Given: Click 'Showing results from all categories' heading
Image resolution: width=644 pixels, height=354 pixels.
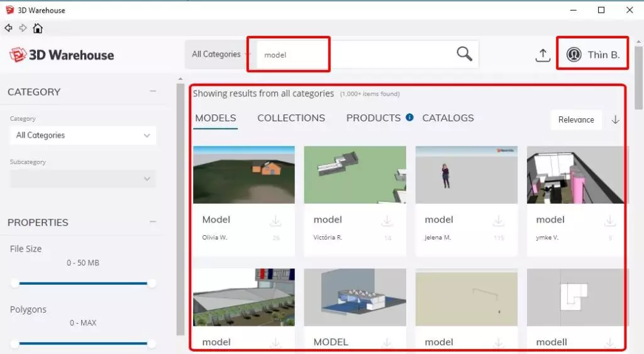Looking at the screenshot, I should (x=264, y=94).
